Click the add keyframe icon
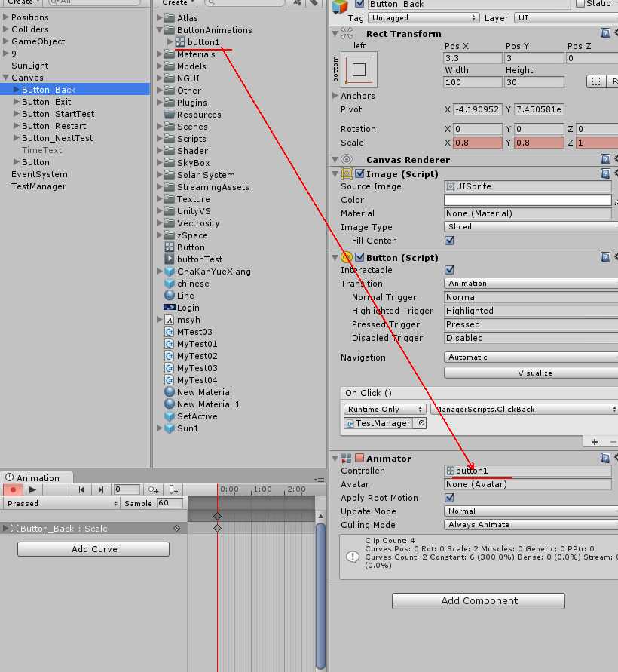This screenshot has height=672, width=618. click(153, 489)
